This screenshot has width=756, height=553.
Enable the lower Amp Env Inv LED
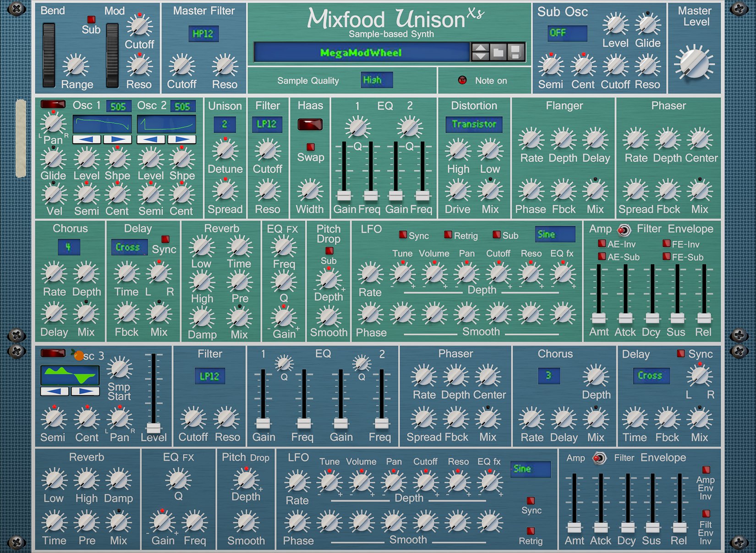coord(706,470)
